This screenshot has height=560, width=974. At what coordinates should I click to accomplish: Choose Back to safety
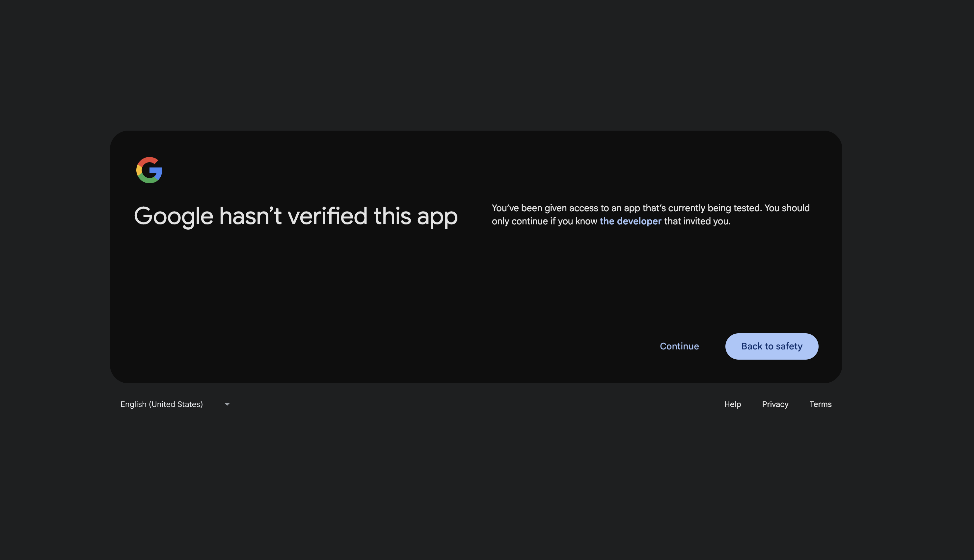771,346
